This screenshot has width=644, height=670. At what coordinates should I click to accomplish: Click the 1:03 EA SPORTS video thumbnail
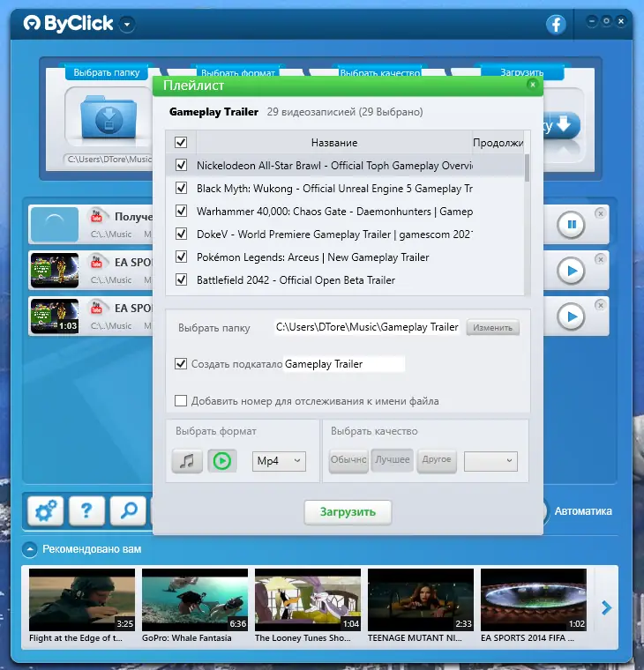55,316
